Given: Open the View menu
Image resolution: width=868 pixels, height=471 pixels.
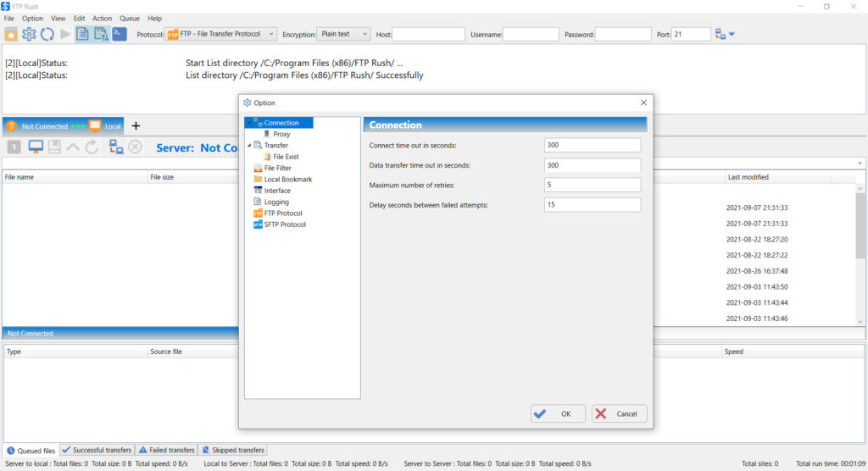Looking at the screenshot, I should [x=58, y=19].
